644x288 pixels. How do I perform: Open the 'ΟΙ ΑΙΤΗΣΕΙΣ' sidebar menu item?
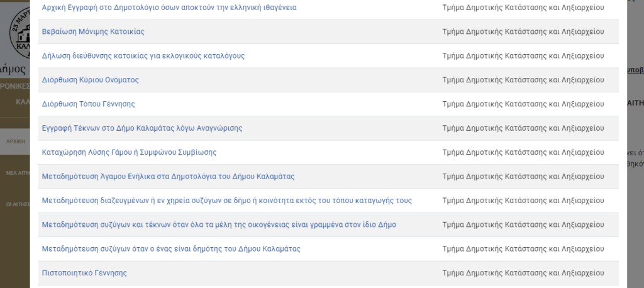[x=18, y=204]
